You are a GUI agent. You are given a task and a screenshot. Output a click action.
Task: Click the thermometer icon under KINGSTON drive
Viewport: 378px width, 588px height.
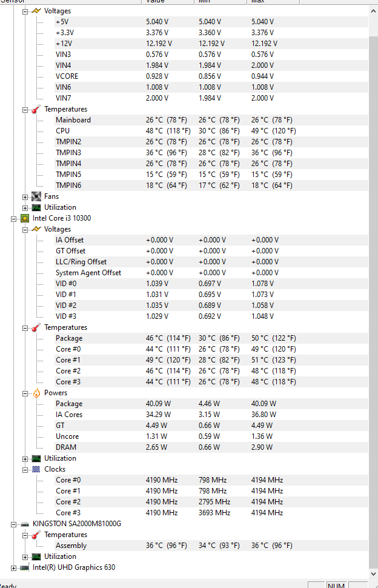36,535
